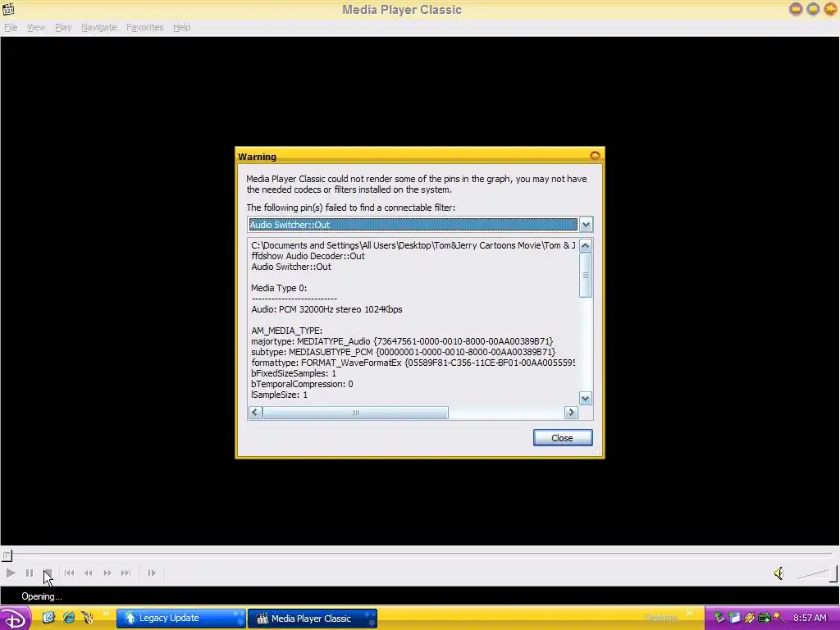Click the 'ffdshow Audio Decoder::Out' line
The image size is (840, 630).
pos(308,256)
